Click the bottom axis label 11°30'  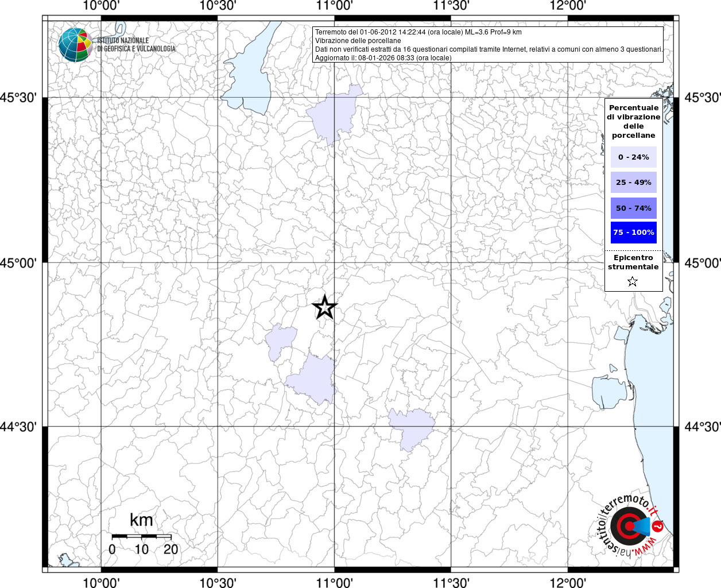click(x=451, y=582)
